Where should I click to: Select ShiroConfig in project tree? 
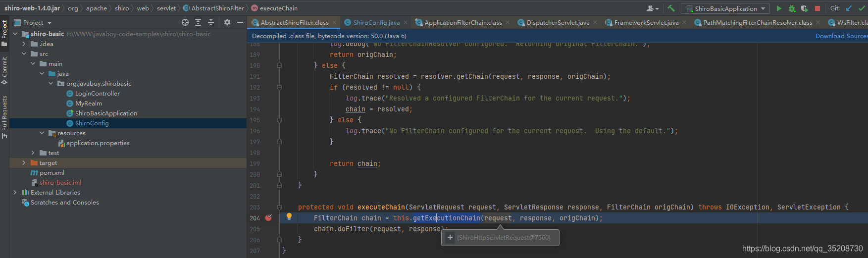(x=92, y=123)
